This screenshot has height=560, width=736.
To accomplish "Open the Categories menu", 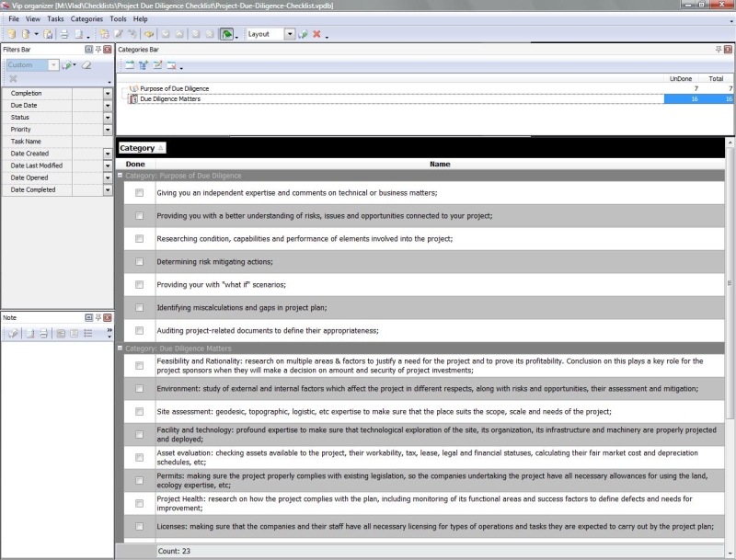I will click(x=87, y=18).
